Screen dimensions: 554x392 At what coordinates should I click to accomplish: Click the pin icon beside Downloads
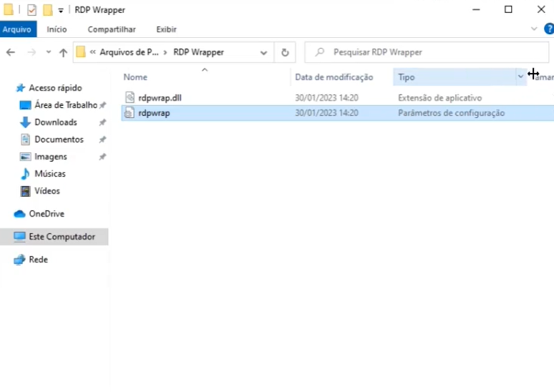[102, 122]
